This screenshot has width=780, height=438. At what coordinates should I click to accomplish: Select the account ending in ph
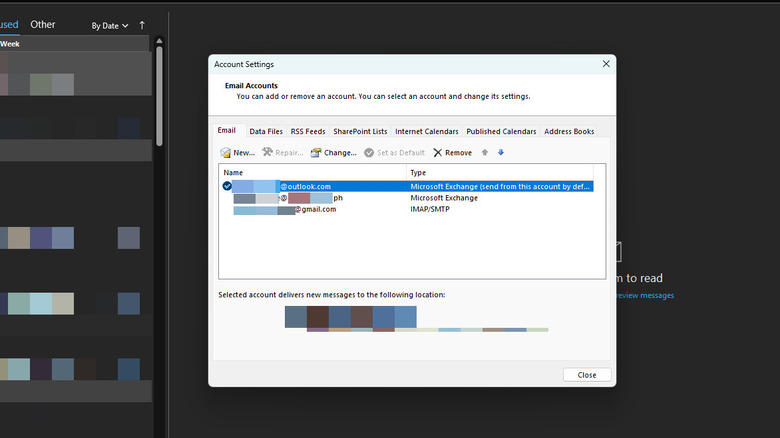point(407,198)
